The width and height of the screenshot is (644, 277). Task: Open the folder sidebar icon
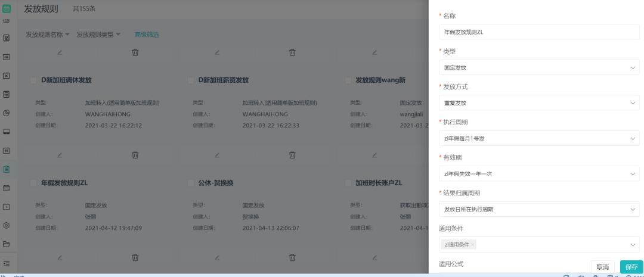click(x=6, y=244)
